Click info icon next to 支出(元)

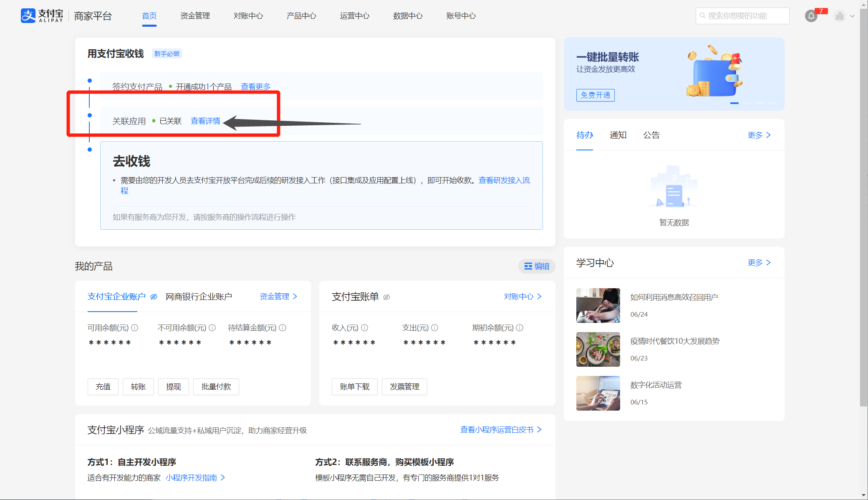click(435, 328)
